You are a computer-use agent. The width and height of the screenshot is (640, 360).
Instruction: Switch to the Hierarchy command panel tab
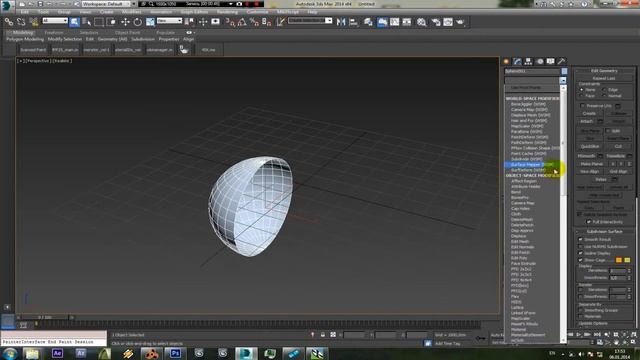(529, 61)
